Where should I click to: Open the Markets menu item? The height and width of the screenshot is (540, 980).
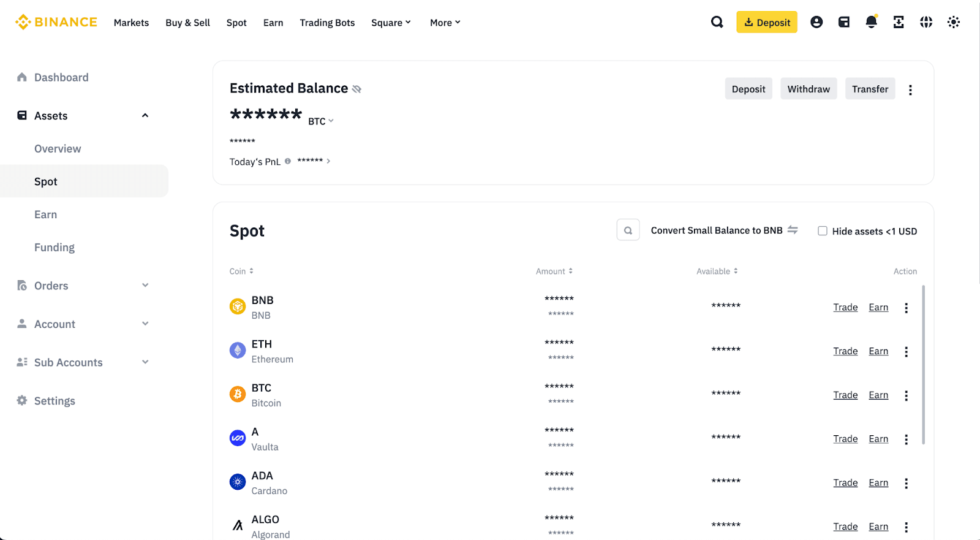131,23
